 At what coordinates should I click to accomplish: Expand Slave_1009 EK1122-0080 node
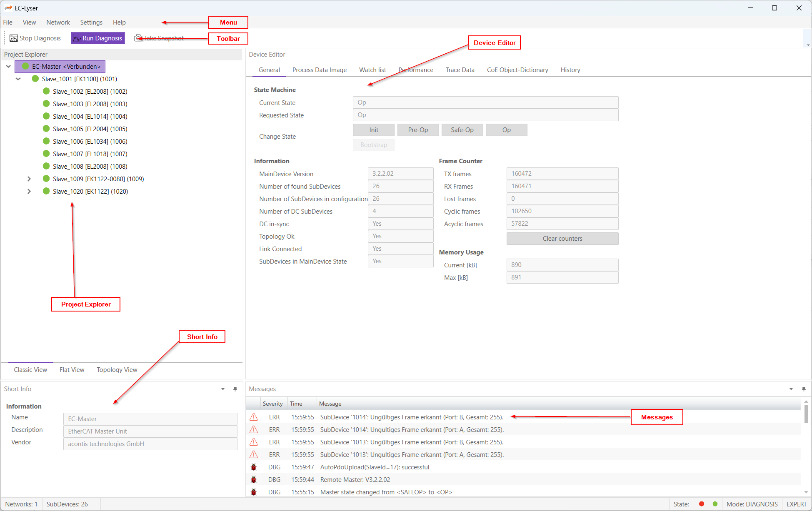tap(29, 179)
